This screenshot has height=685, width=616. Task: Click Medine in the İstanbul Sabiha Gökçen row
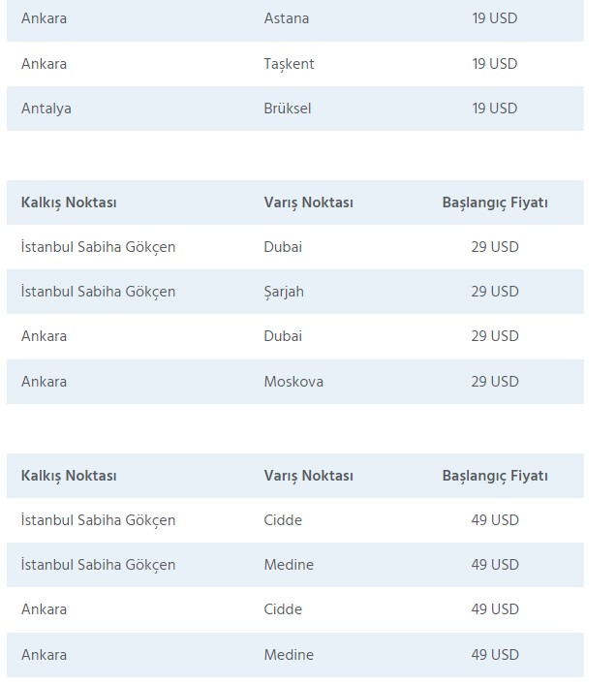coord(289,565)
